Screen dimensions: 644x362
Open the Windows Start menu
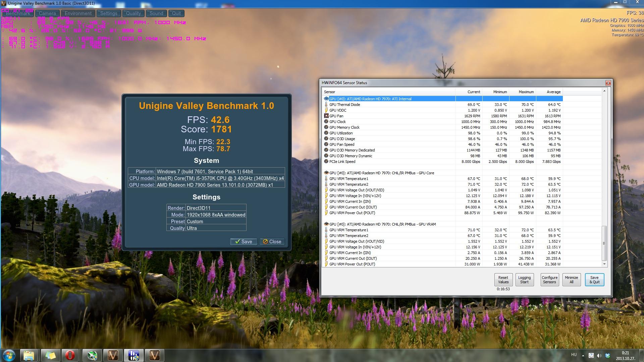coord(9,355)
